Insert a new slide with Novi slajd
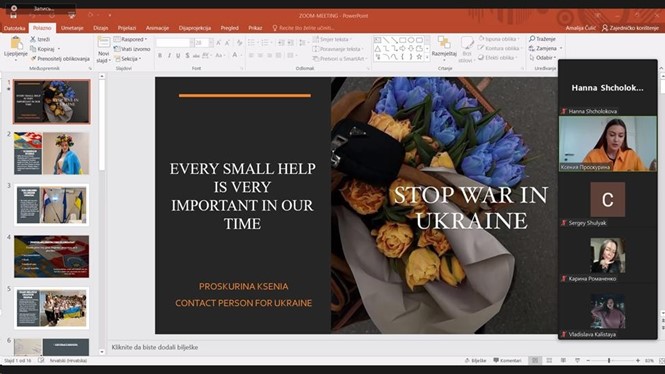Viewport: 665px width, 374px height. [x=103, y=50]
